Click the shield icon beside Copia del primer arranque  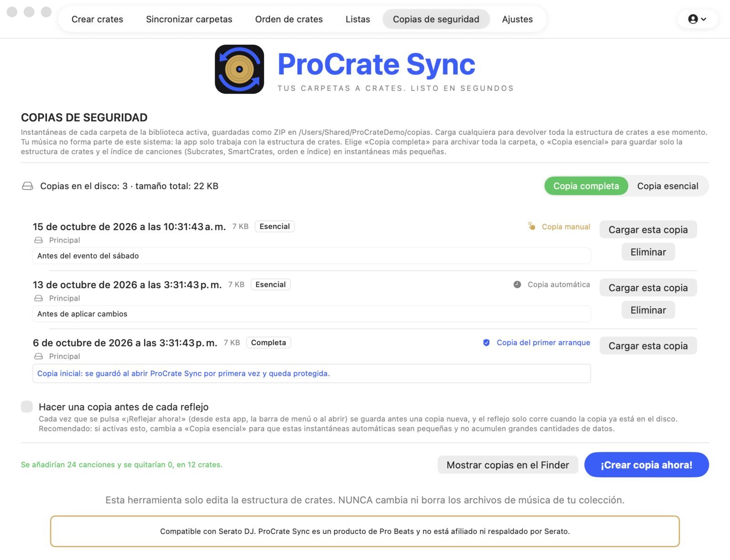[x=486, y=342]
